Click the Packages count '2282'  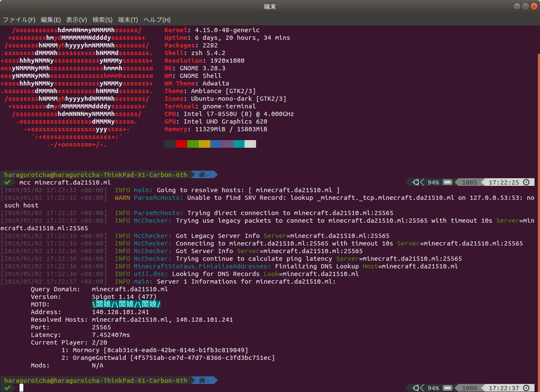(210, 45)
